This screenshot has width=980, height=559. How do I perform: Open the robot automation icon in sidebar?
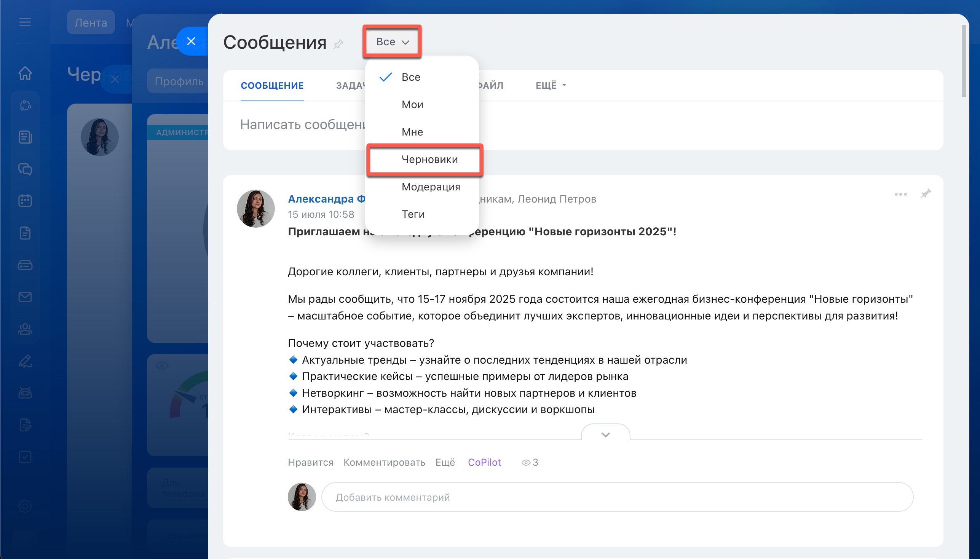tap(25, 393)
